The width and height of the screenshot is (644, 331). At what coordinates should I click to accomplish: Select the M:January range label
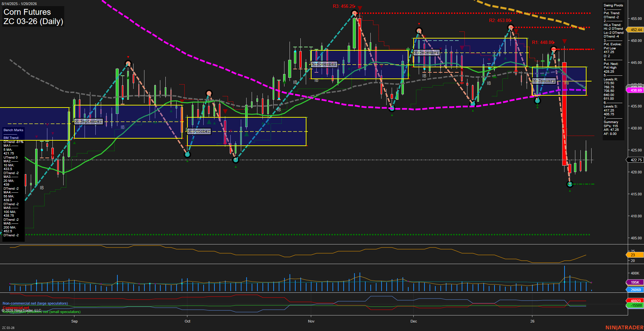[544, 80]
